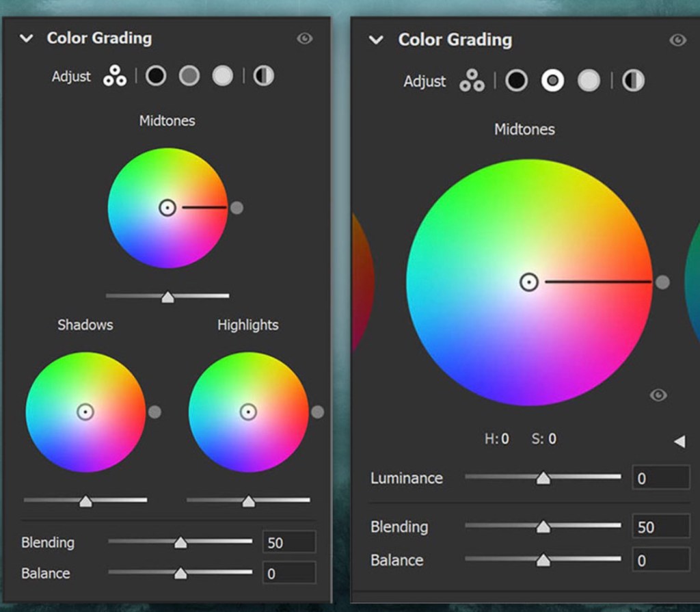
Task: Collapse the left Color Grading panel chevron
Action: [x=27, y=38]
